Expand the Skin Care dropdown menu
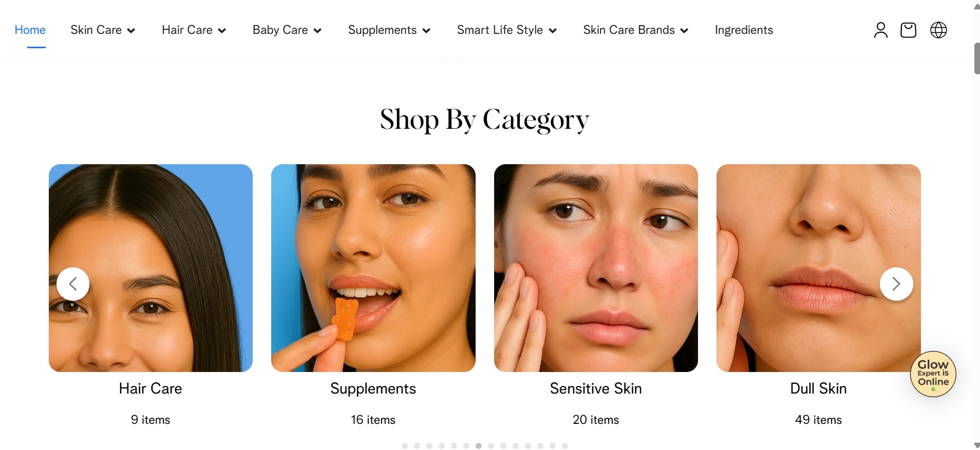This screenshot has width=980, height=450. [103, 30]
